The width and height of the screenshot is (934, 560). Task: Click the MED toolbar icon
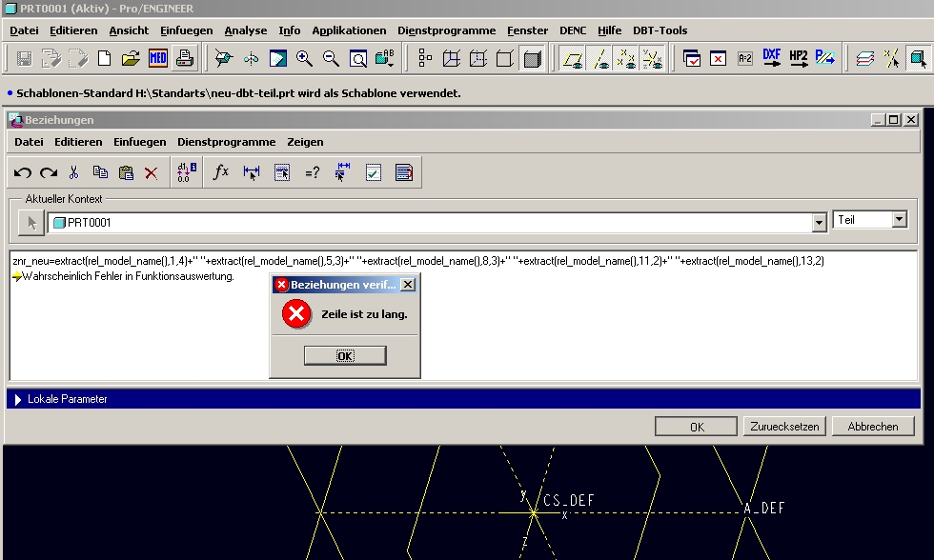[x=158, y=58]
